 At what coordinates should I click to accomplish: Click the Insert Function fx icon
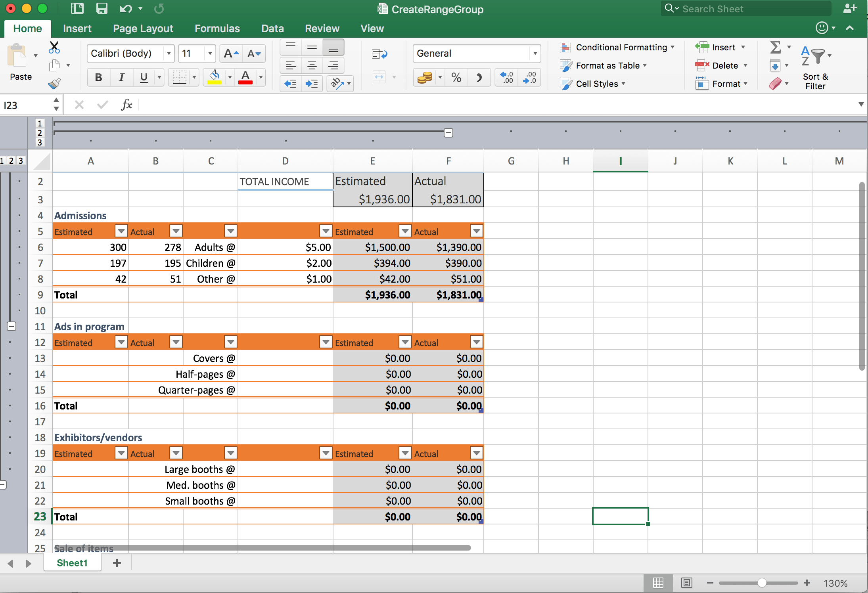126,105
